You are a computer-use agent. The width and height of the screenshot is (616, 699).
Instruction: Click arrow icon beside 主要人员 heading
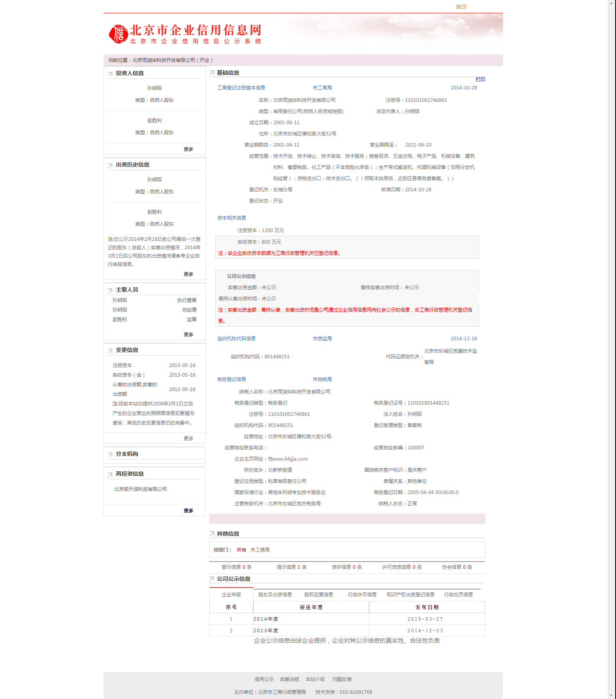click(x=110, y=290)
